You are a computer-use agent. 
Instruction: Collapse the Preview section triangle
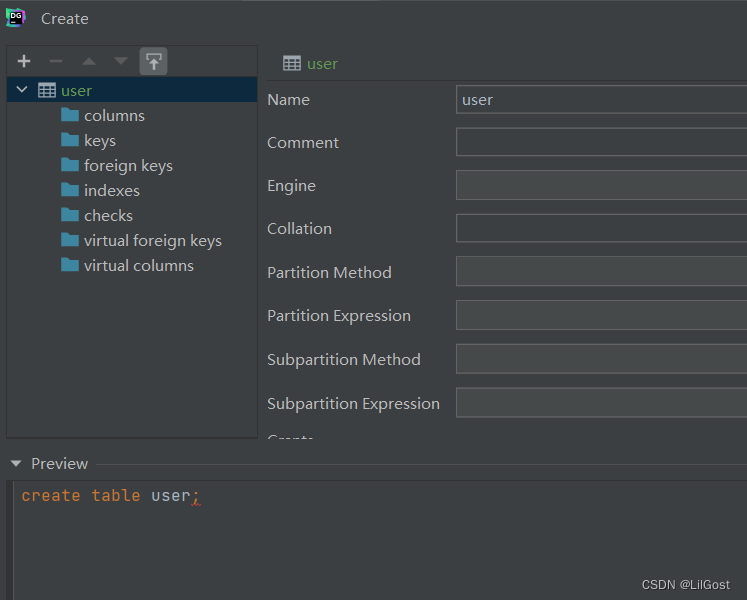point(16,463)
